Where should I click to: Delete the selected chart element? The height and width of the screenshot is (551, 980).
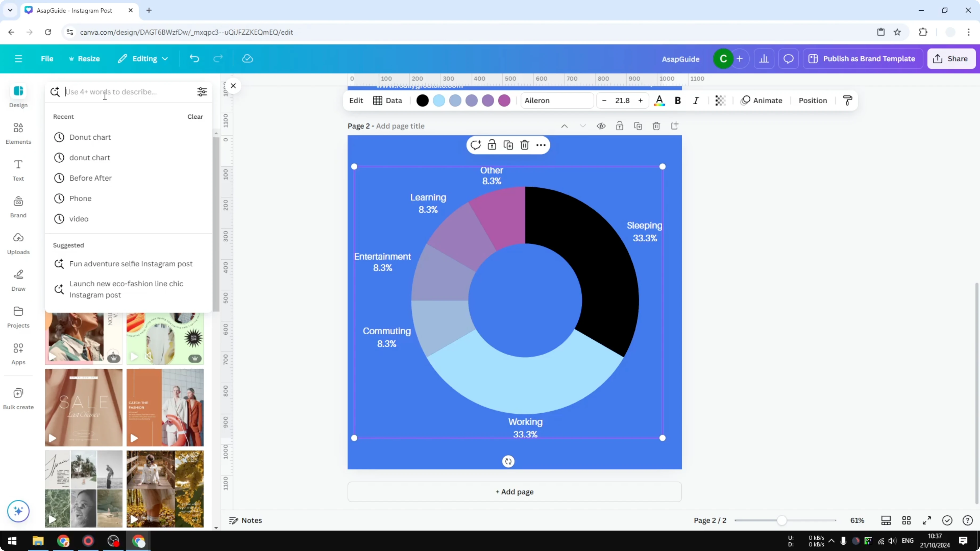[x=525, y=145]
